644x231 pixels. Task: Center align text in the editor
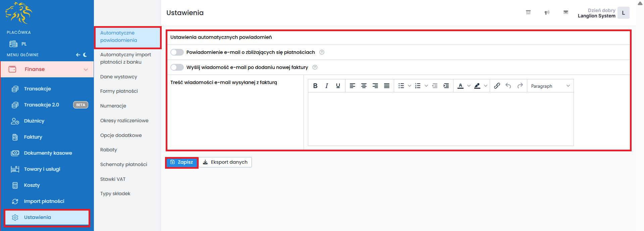(364, 86)
